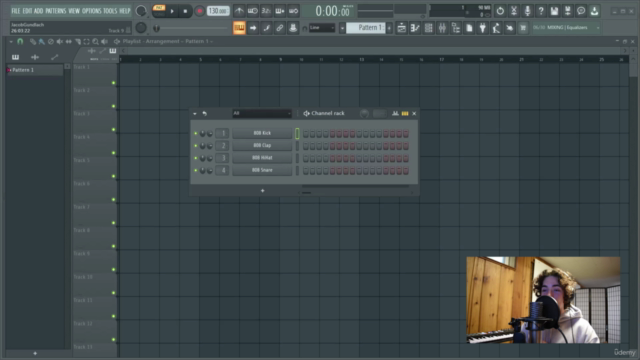640x360 pixels.
Task: Open the Line snap dropdown
Action: pos(322,28)
